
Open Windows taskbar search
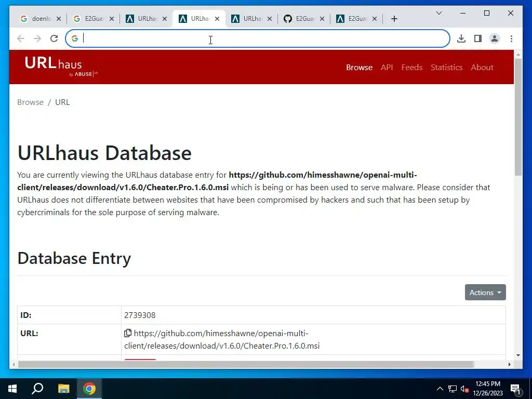(37, 389)
